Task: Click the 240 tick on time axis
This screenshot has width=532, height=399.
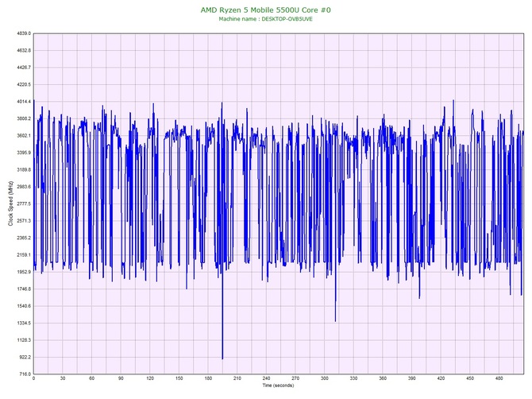Action: pos(266,378)
